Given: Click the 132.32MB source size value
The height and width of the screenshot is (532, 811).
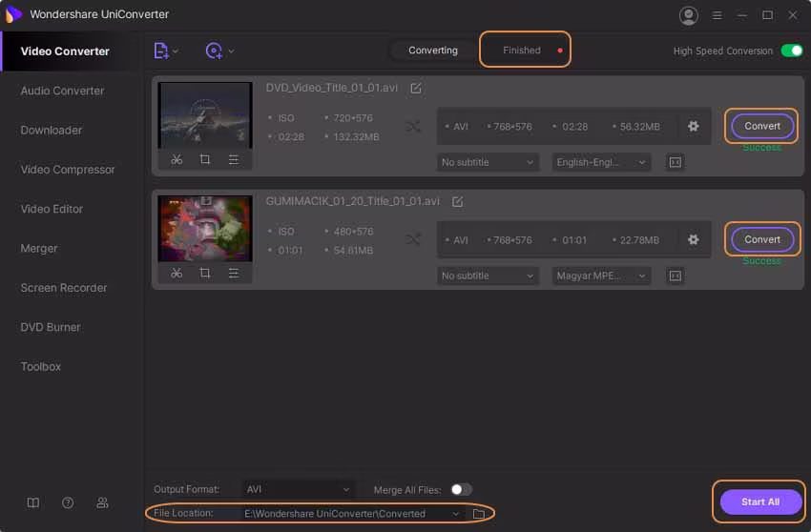Looking at the screenshot, I should coord(356,137).
